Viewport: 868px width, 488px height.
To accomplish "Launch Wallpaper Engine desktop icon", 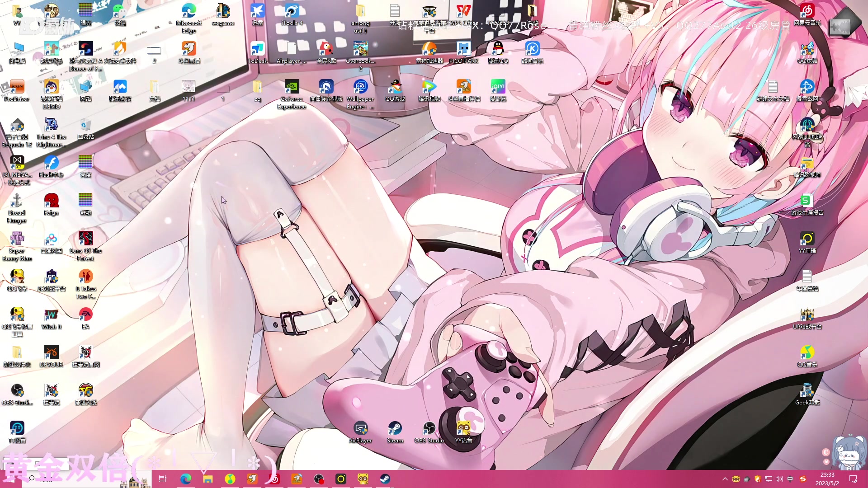I will pyautogui.click(x=360, y=94).
